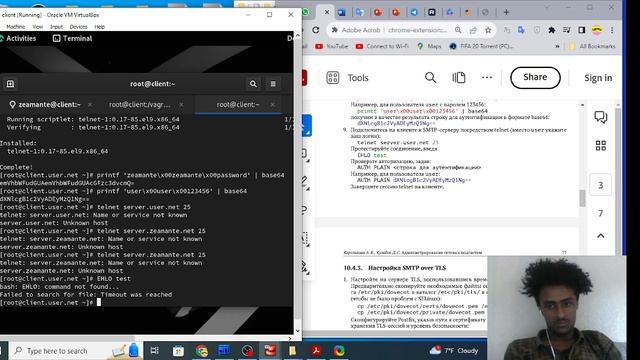640x360 pixels.
Task: Bookmark this tab star icon
Action: pyautogui.click(x=488, y=30)
